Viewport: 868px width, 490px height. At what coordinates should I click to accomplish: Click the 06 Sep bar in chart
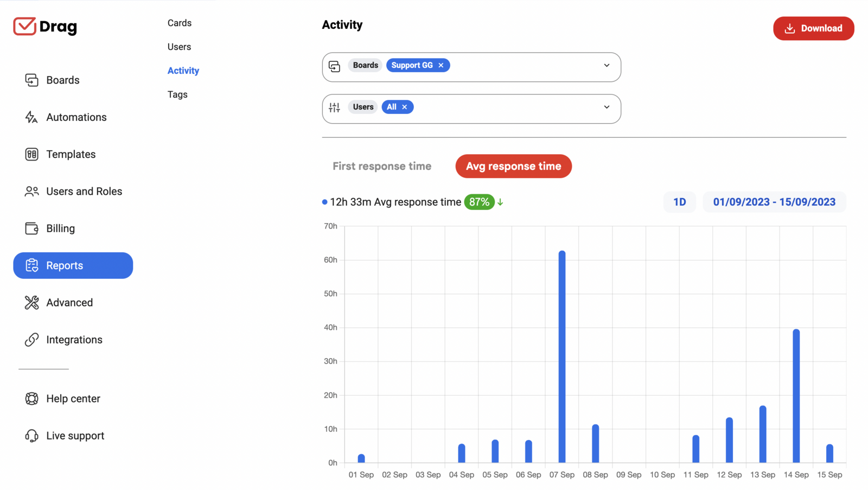pos(528,451)
